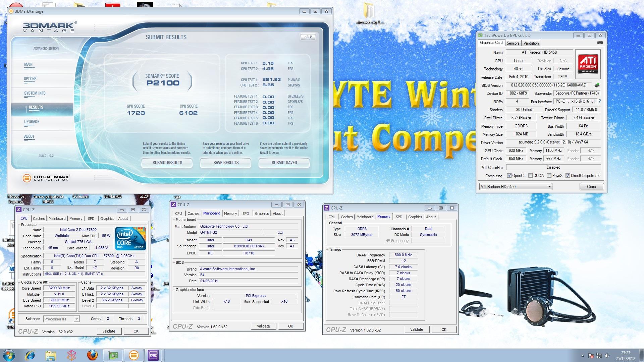
Task: Show hidden system tray icons
Action: point(583,356)
